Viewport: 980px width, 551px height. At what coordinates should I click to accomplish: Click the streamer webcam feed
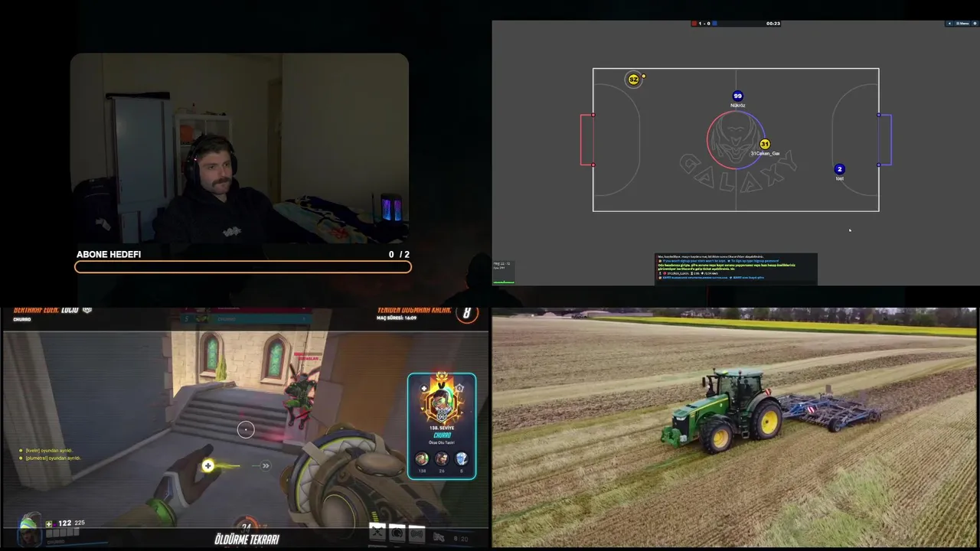click(240, 148)
